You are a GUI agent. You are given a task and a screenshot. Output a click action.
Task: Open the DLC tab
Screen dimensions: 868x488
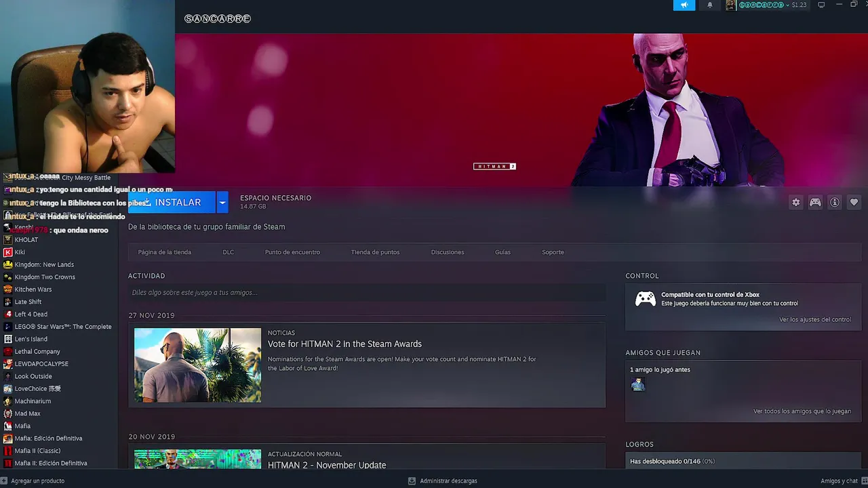pyautogui.click(x=229, y=252)
